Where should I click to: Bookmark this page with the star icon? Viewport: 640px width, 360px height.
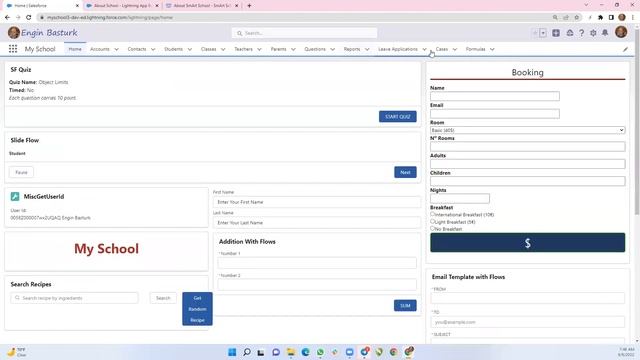(576, 18)
